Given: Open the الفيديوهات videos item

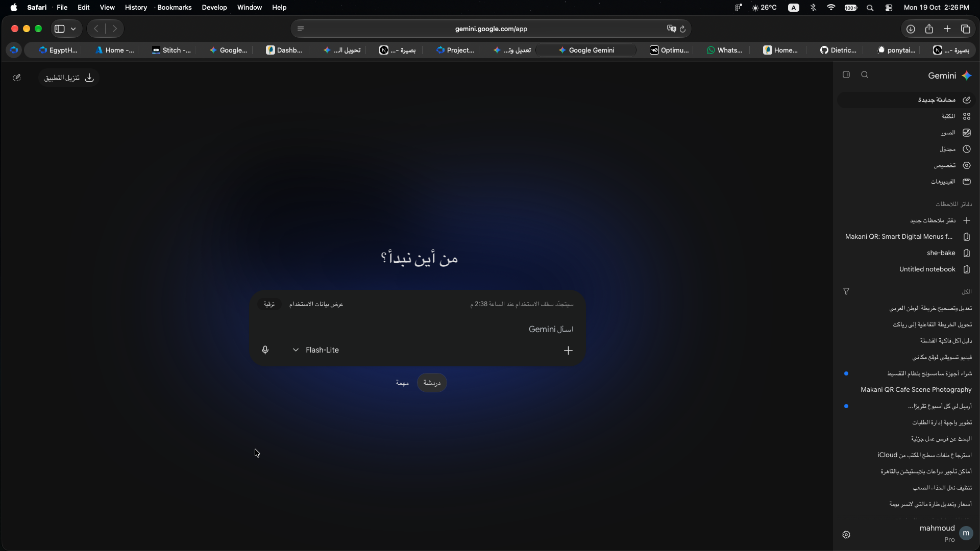Looking at the screenshot, I should [906, 182].
